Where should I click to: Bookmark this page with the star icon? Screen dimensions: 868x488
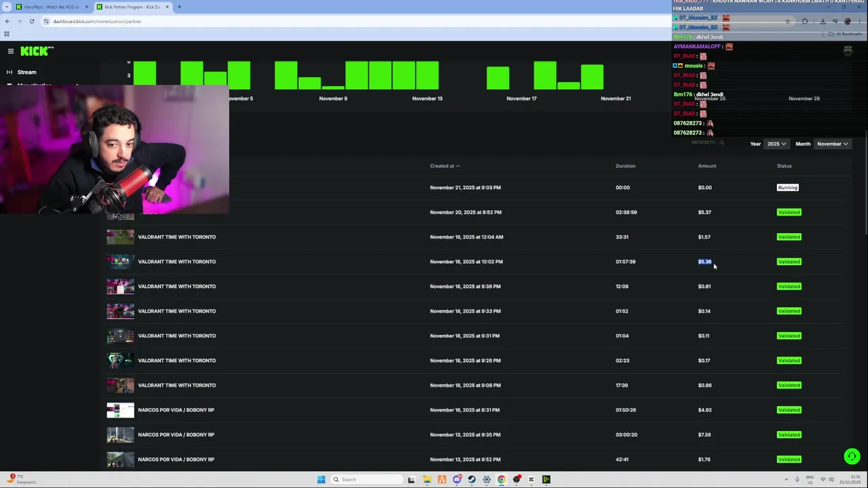787,21
